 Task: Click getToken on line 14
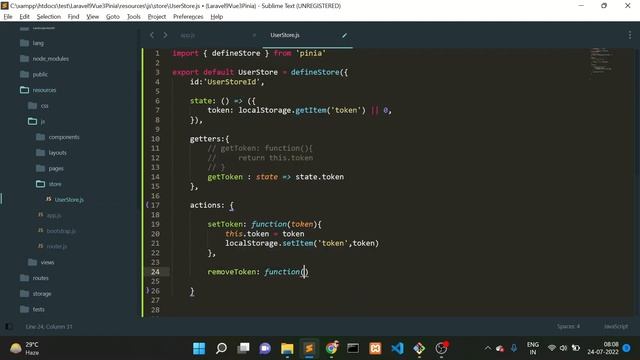(x=225, y=177)
